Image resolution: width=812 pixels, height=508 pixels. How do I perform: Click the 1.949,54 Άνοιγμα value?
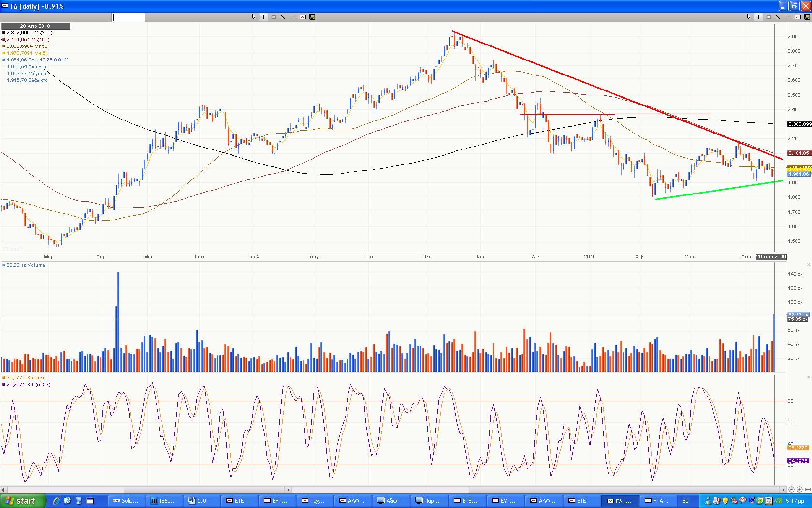click(x=26, y=67)
